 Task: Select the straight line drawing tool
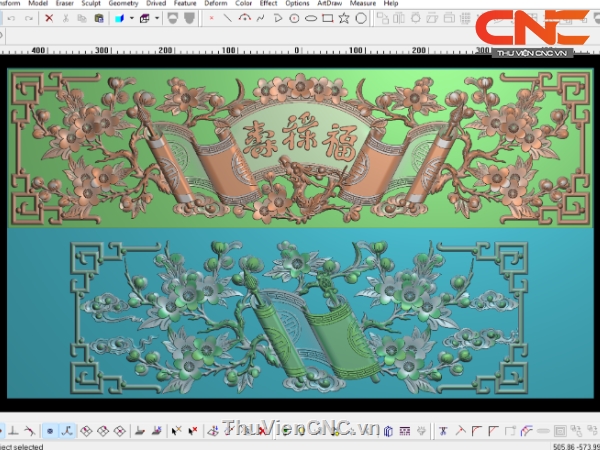228,18
